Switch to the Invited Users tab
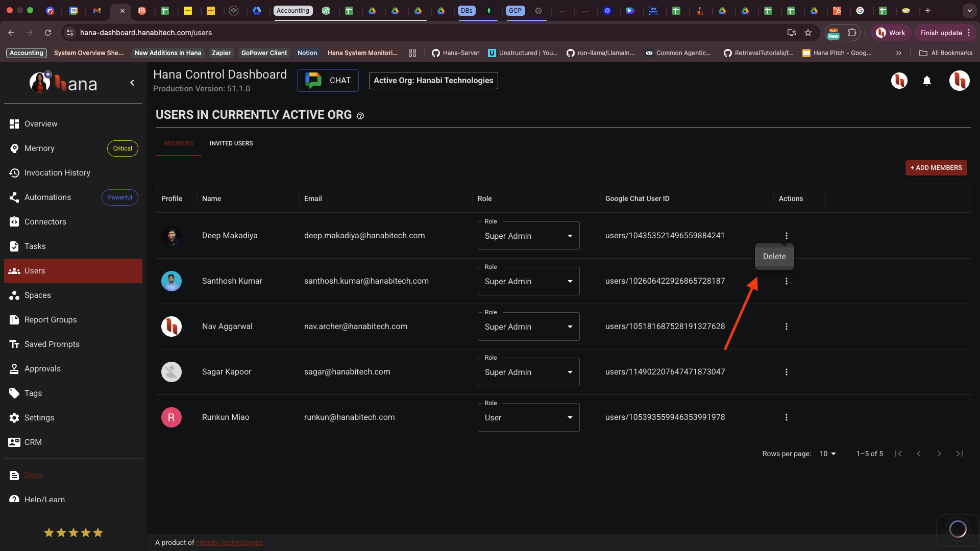The height and width of the screenshot is (551, 980). point(231,143)
